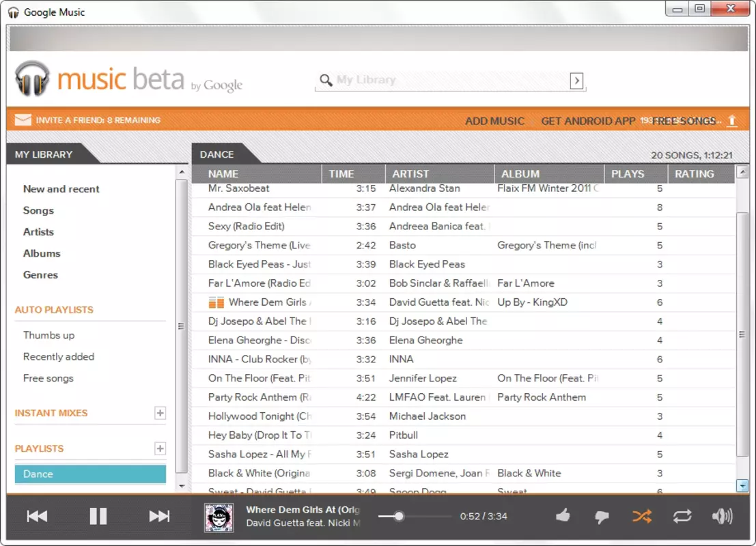This screenshot has width=756, height=546.
Task: Open New and recent in library
Action: [61, 189]
